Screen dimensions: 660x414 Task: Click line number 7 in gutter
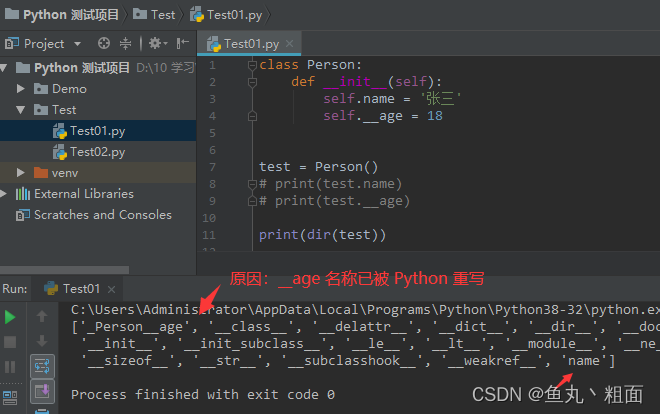coord(212,167)
